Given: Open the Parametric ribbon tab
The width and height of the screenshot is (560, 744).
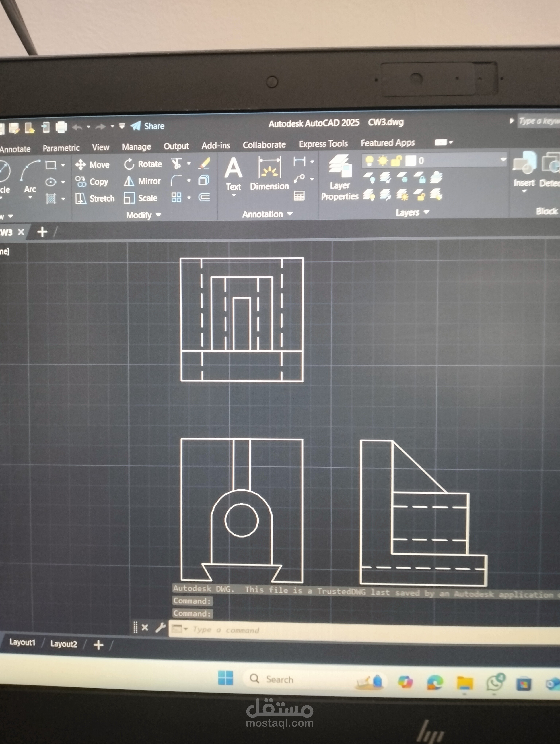Looking at the screenshot, I should (x=61, y=148).
